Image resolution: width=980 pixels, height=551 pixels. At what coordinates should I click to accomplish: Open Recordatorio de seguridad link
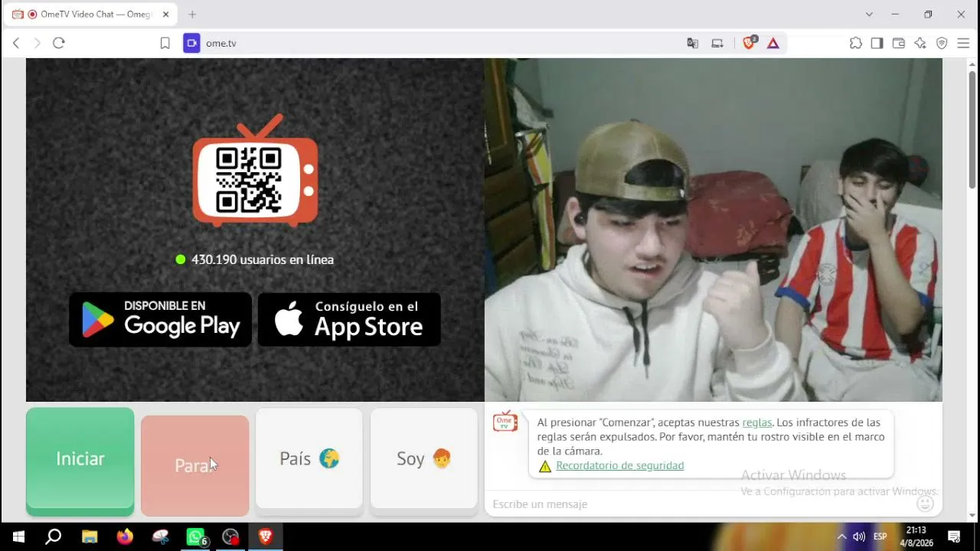coord(620,465)
